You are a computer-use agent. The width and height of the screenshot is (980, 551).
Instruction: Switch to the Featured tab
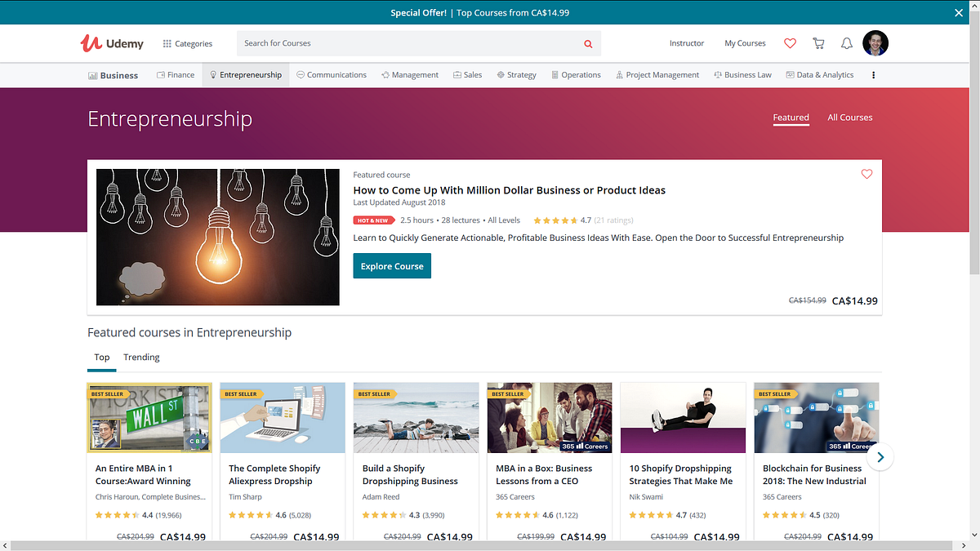pyautogui.click(x=791, y=118)
